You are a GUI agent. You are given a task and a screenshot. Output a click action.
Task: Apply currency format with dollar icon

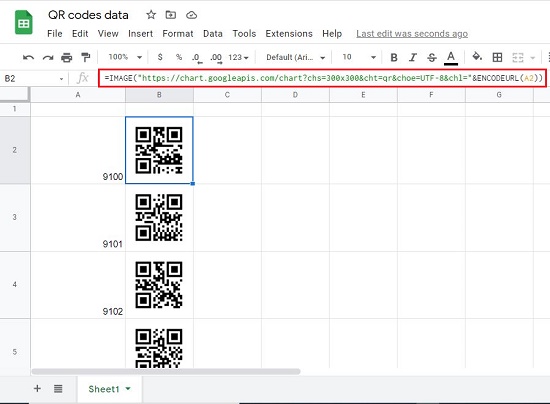coord(160,57)
